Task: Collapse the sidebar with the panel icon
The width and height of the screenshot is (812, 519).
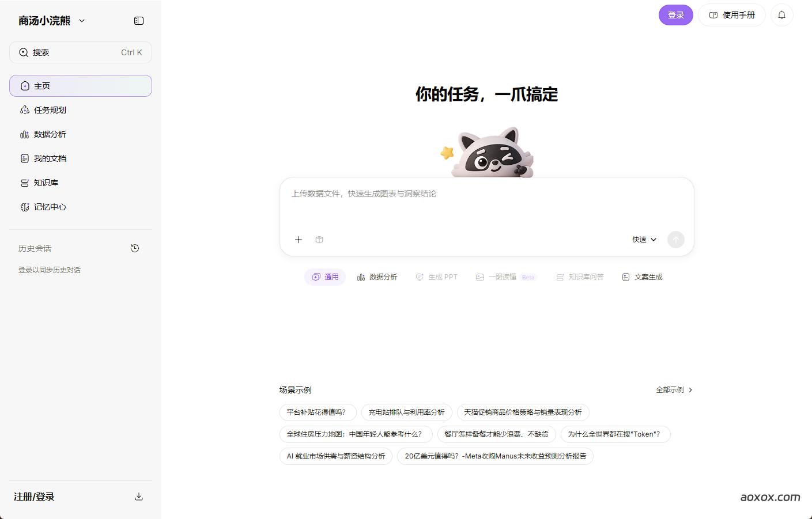Action: click(139, 21)
